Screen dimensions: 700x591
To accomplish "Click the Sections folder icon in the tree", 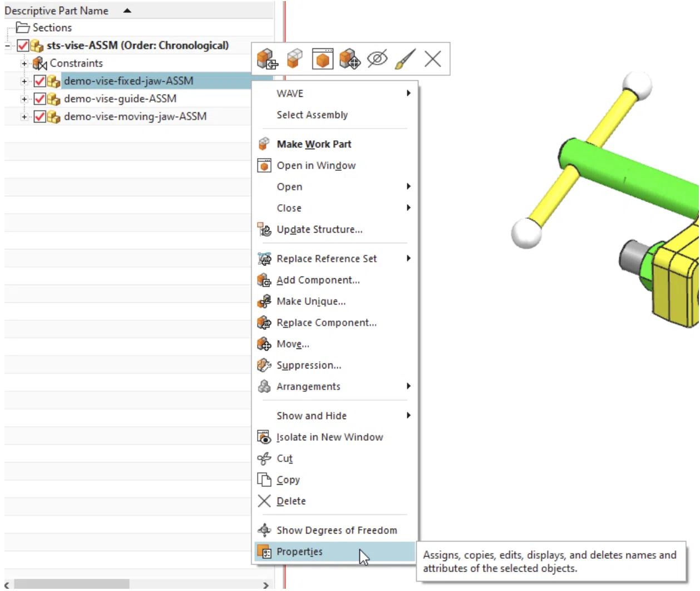I will point(23,27).
